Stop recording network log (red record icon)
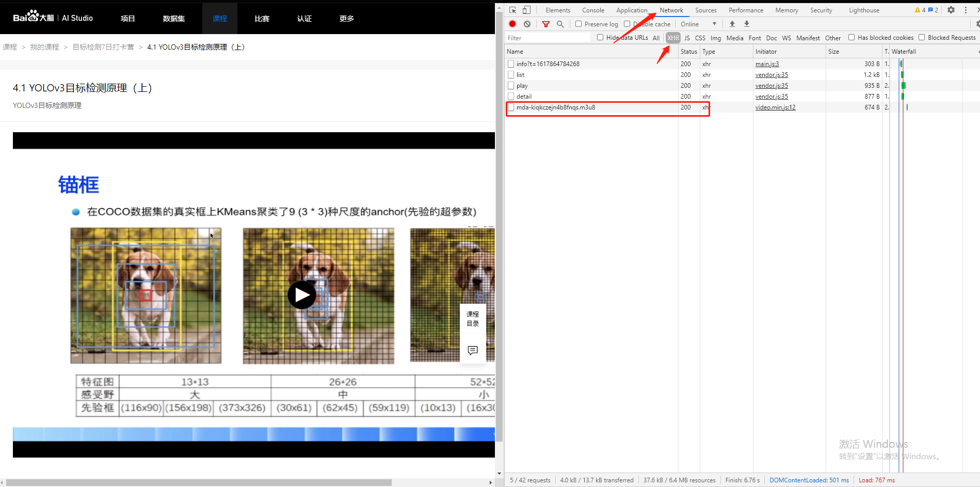The height and width of the screenshot is (487, 980). pyautogui.click(x=512, y=24)
